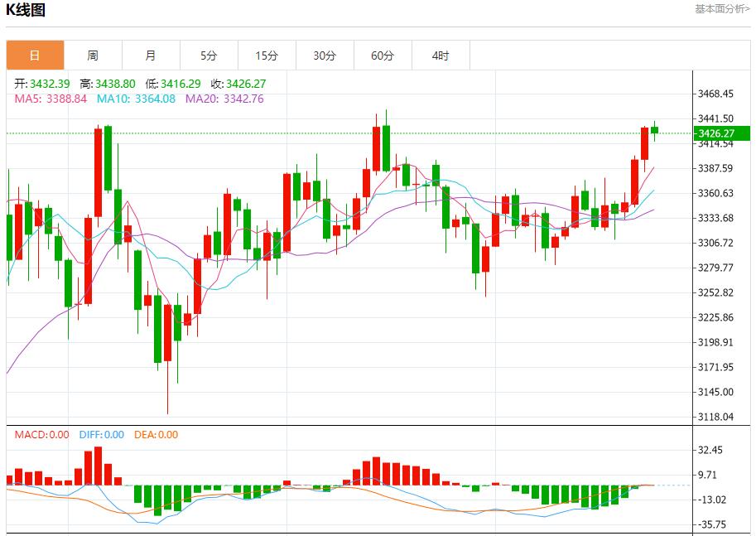Select the 30分 thirty-minute timeframe
The height and width of the screenshot is (536, 756).
[325, 55]
